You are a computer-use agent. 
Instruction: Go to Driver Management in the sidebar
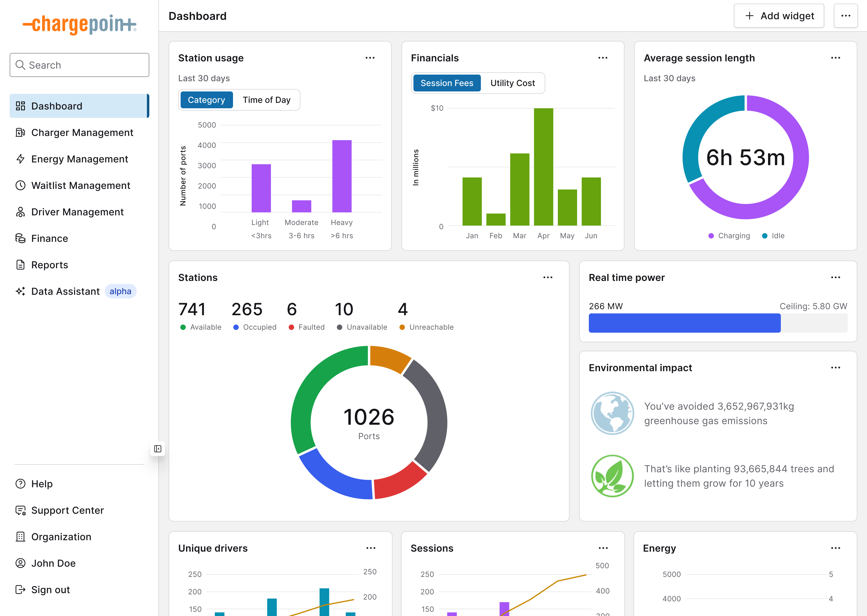77,212
